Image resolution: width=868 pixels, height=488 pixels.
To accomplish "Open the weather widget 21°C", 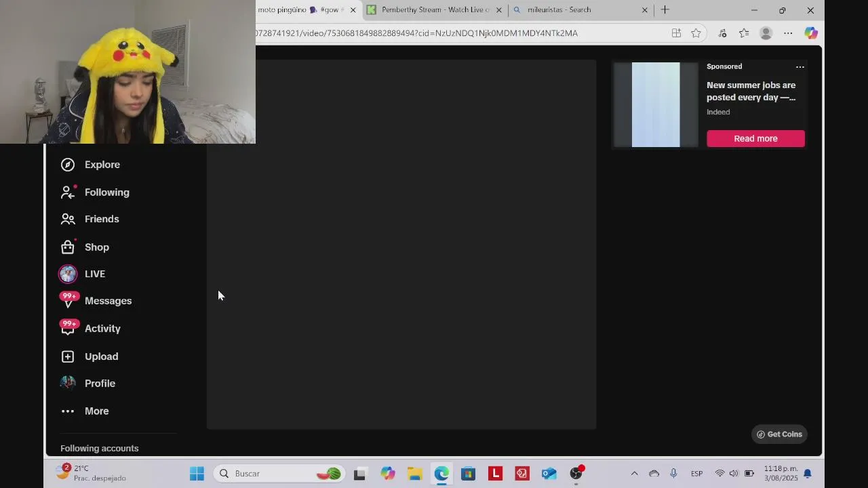I will pyautogui.click(x=91, y=473).
